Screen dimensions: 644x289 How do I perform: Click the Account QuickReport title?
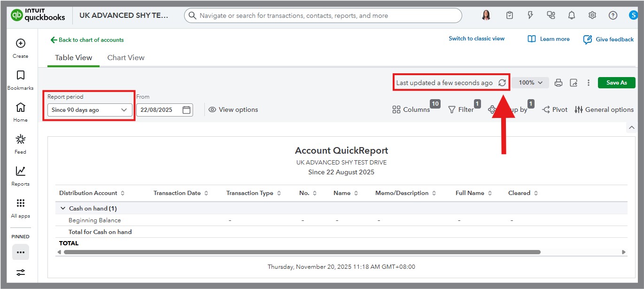tap(341, 151)
